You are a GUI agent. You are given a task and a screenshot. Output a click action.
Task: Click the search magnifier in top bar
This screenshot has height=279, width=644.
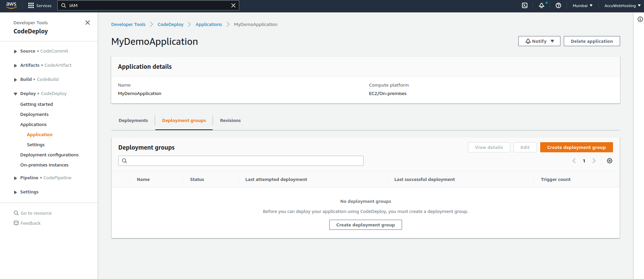(x=63, y=5)
